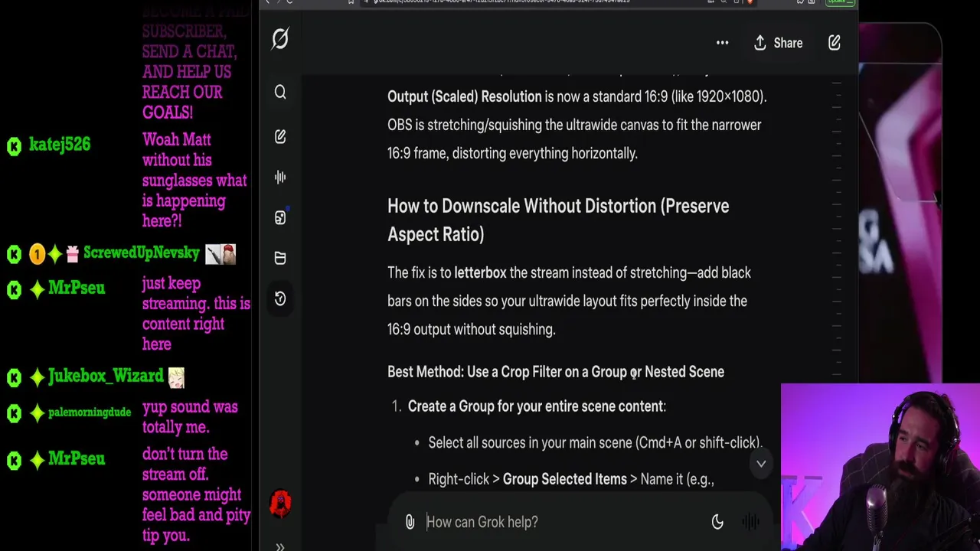This screenshot has height=551, width=980.
Task: Click the green K badge beside katej526
Action: 14,145
